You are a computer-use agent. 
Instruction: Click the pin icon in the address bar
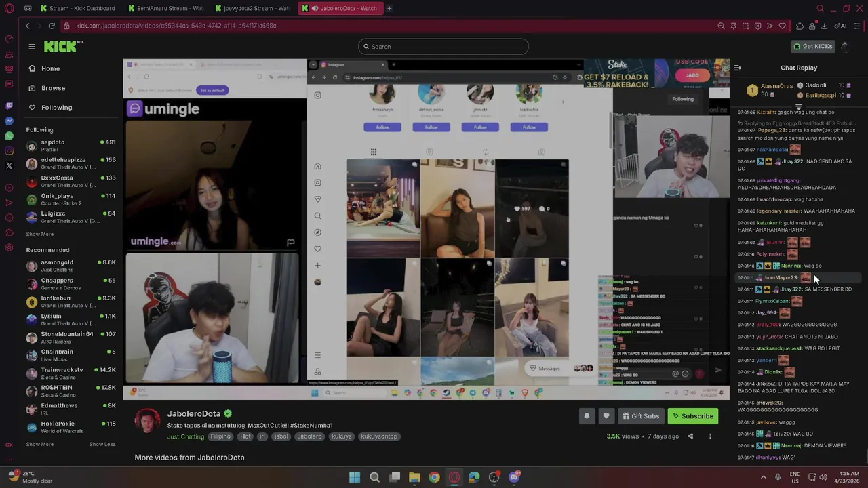(733, 26)
